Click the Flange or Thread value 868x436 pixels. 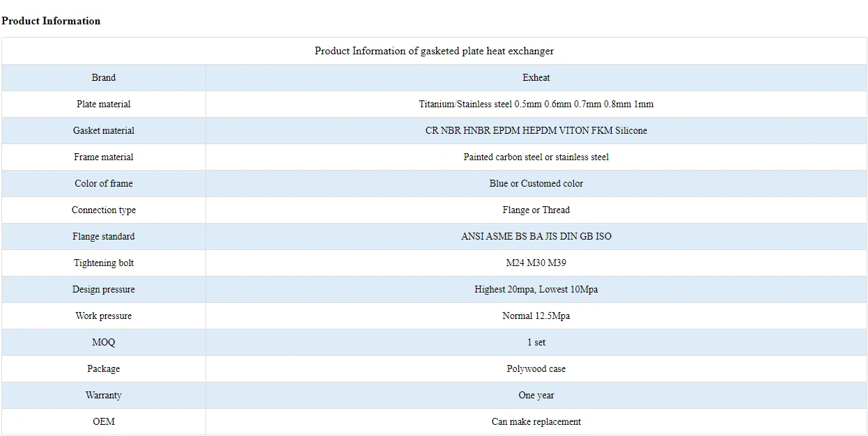point(536,210)
